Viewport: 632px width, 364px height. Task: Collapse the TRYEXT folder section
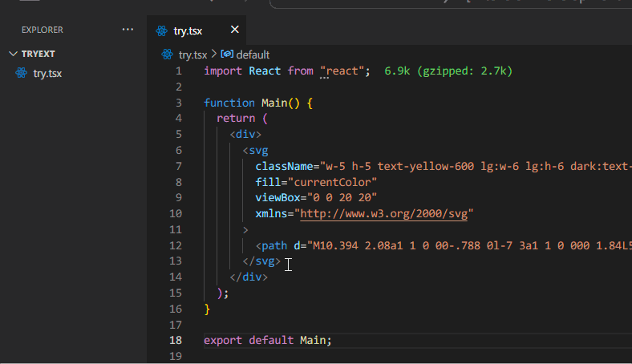pyautogui.click(x=13, y=54)
